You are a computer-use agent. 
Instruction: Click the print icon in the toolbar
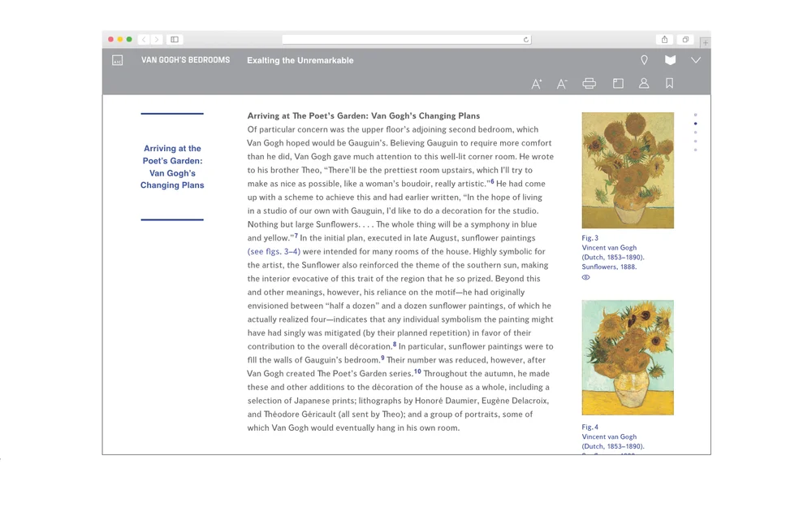tap(590, 84)
